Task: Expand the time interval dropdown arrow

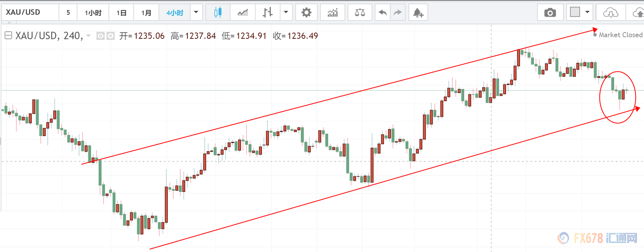Action: (x=196, y=12)
